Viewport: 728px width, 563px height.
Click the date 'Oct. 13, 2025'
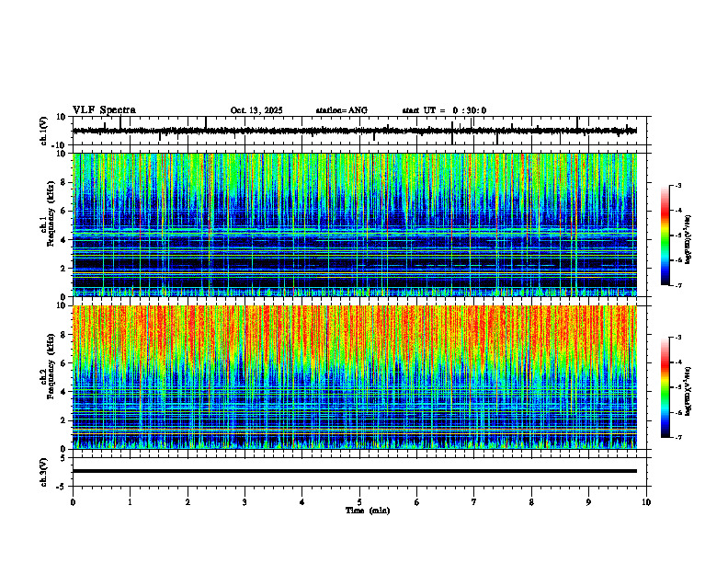coord(256,110)
